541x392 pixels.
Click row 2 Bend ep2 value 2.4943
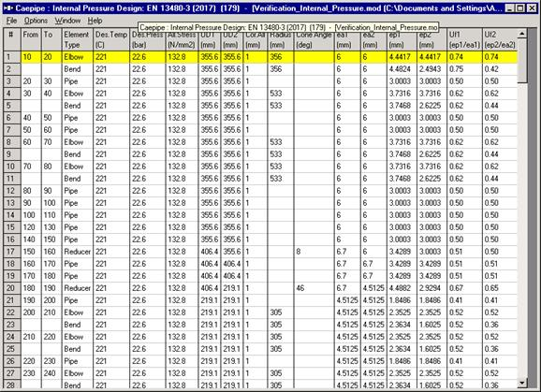click(x=431, y=69)
